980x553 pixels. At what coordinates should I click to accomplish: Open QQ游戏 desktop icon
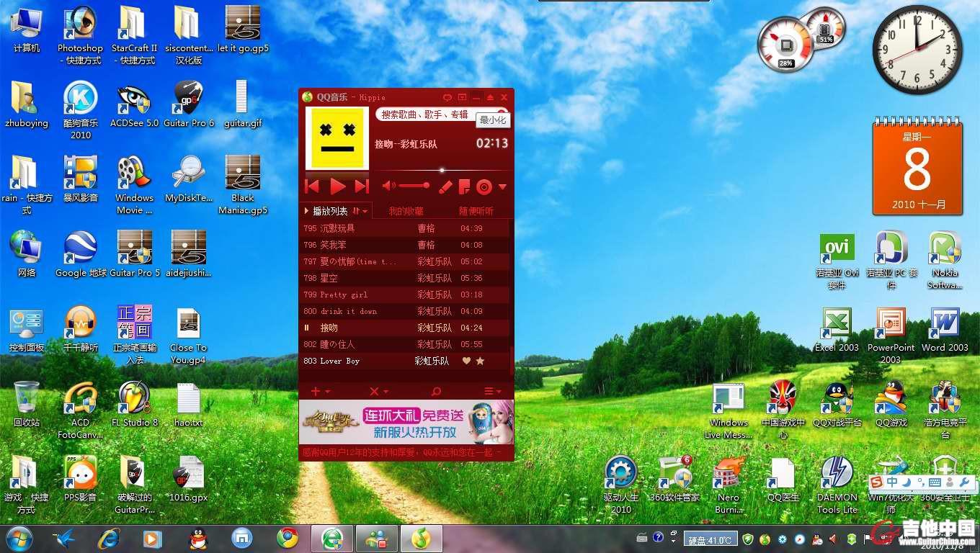click(891, 405)
